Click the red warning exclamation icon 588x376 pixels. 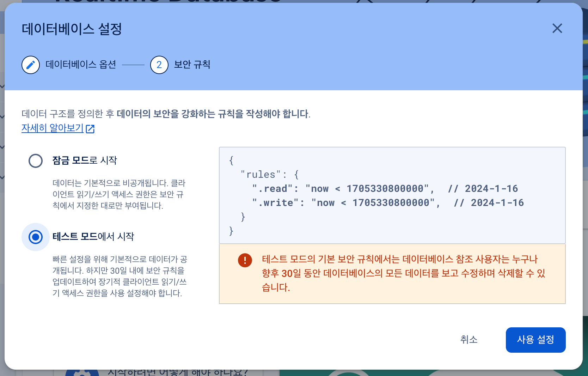pos(245,260)
